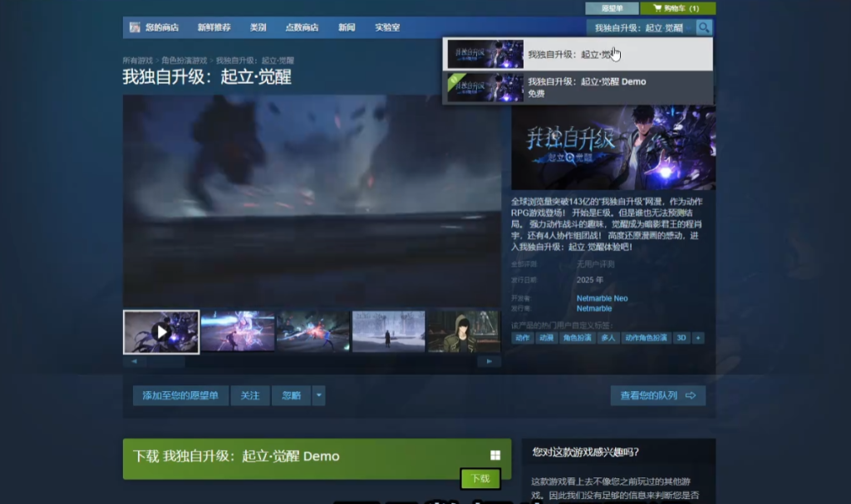Choose the free Demo search suggestion

click(578, 87)
